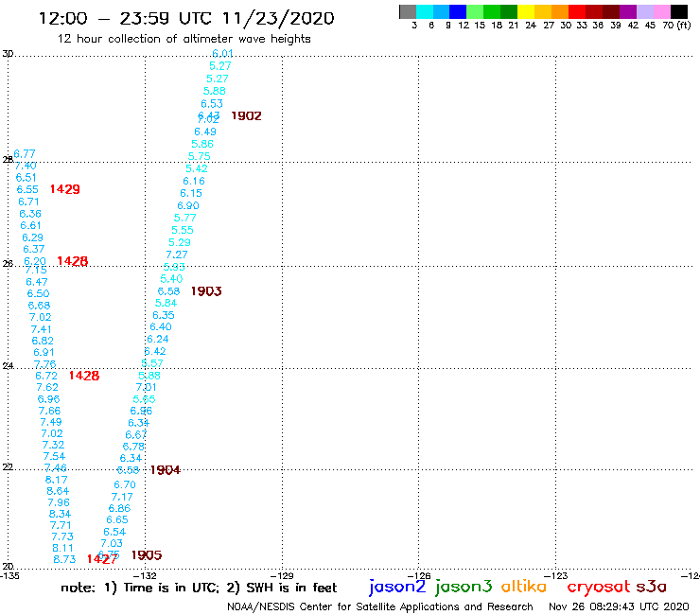Select the 8.73 wave height value

pyautogui.click(x=64, y=559)
